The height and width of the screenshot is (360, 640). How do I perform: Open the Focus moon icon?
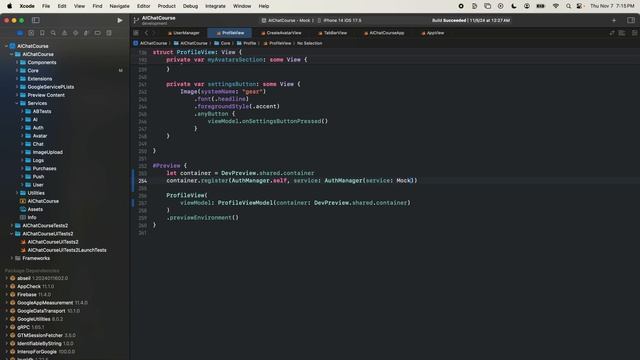pos(514,6)
